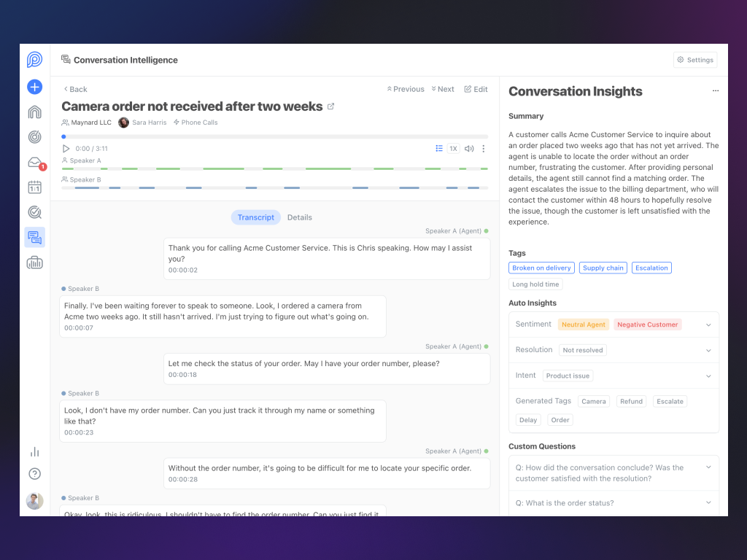Open Settings in the top right
747x560 pixels.
click(x=694, y=59)
